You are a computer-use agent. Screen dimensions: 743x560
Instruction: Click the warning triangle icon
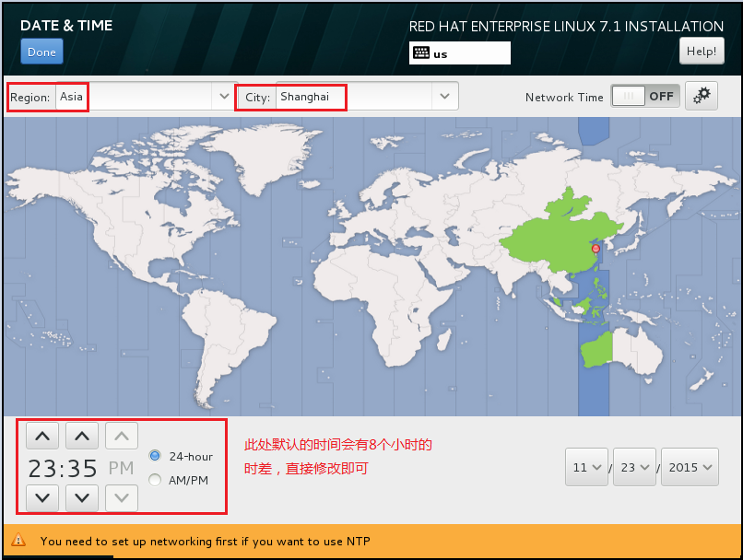click(18, 540)
